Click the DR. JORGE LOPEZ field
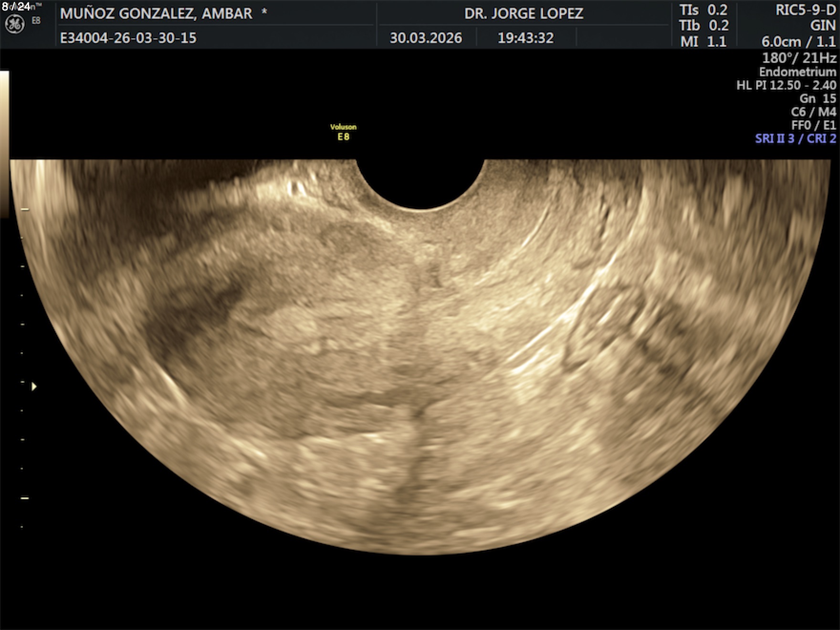840x630 pixels. [524, 13]
